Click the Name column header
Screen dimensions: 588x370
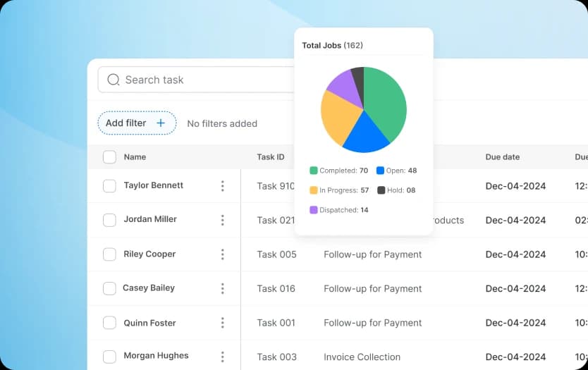[x=135, y=157]
